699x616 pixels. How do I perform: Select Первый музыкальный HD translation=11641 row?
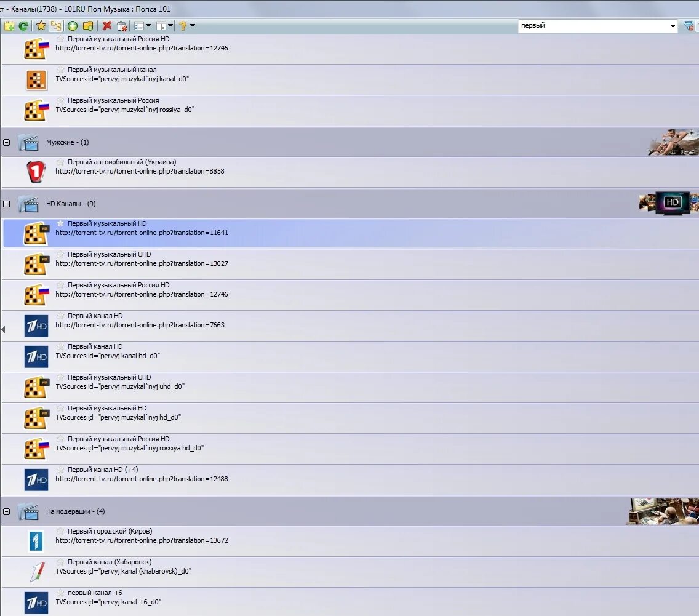tap(350, 233)
